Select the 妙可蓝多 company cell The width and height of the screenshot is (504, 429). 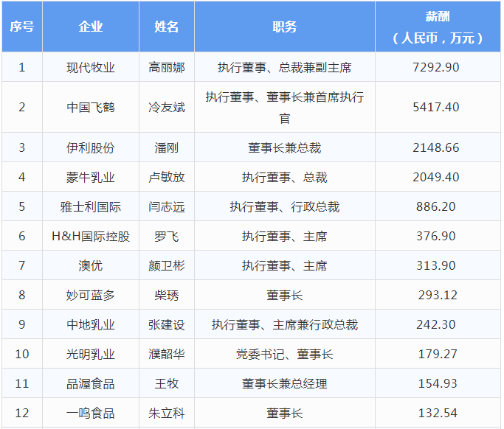tap(91, 295)
